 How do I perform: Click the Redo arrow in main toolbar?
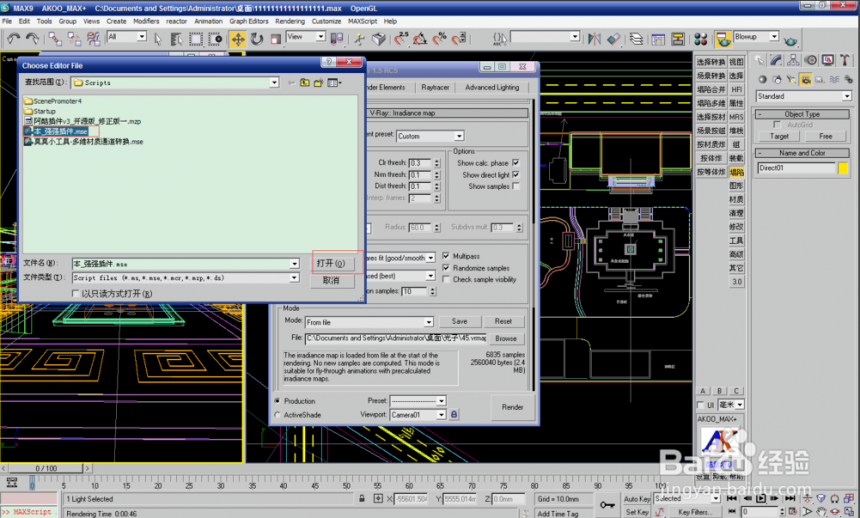(33, 38)
